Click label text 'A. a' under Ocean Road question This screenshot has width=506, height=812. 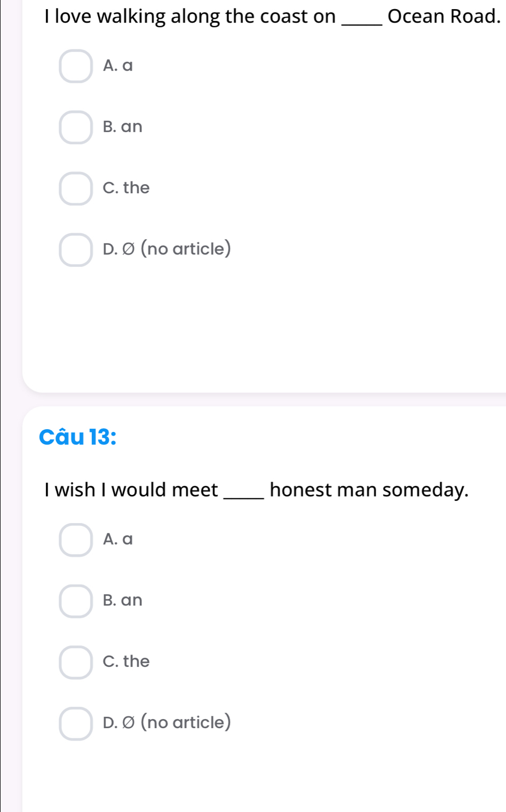(118, 66)
